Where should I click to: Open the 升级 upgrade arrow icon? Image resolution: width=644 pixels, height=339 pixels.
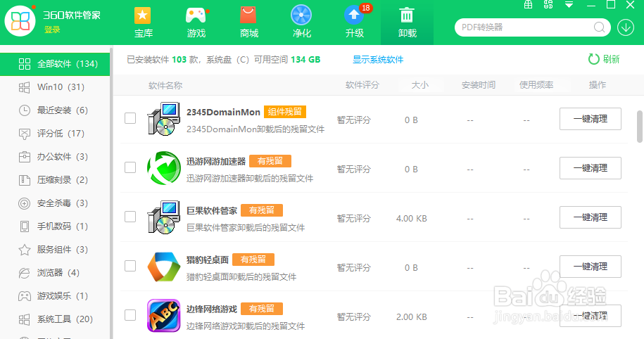click(x=354, y=15)
